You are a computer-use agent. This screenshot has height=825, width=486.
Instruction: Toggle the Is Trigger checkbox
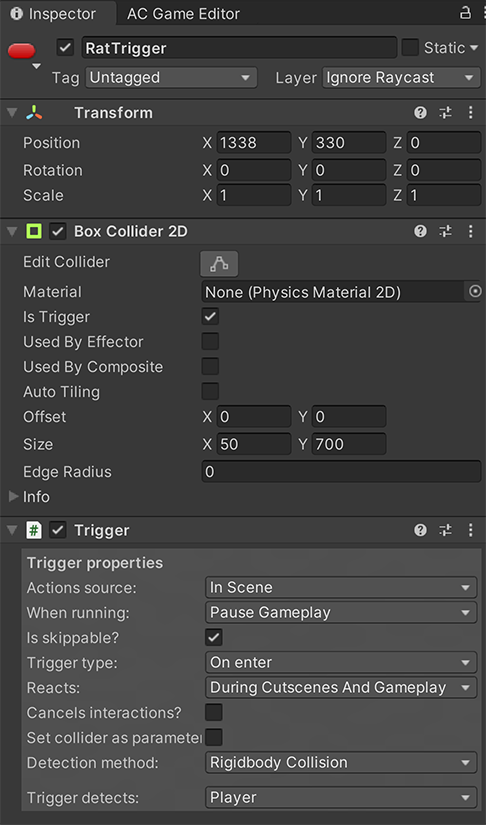210,317
